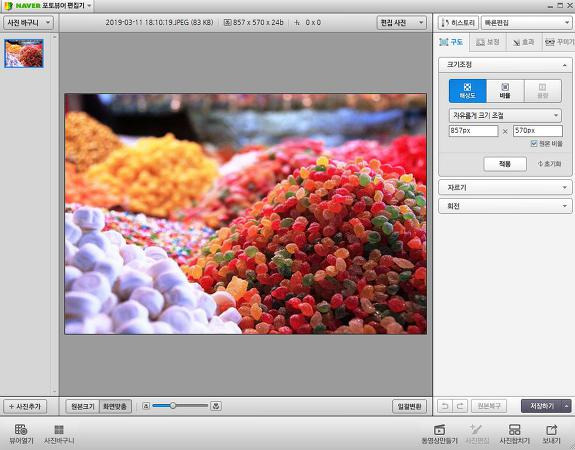Click the Naver logo icon in title bar
The height and width of the screenshot is (450, 575).
pos(8,6)
